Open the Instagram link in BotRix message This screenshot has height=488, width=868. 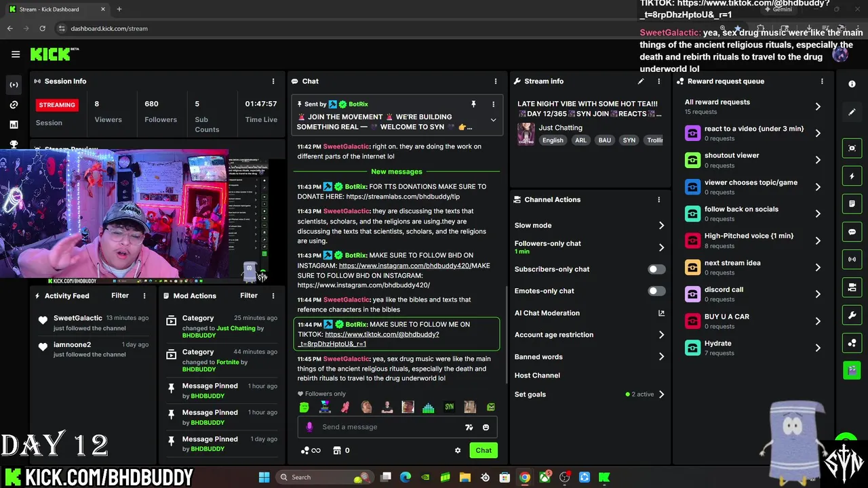click(x=404, y=266)
